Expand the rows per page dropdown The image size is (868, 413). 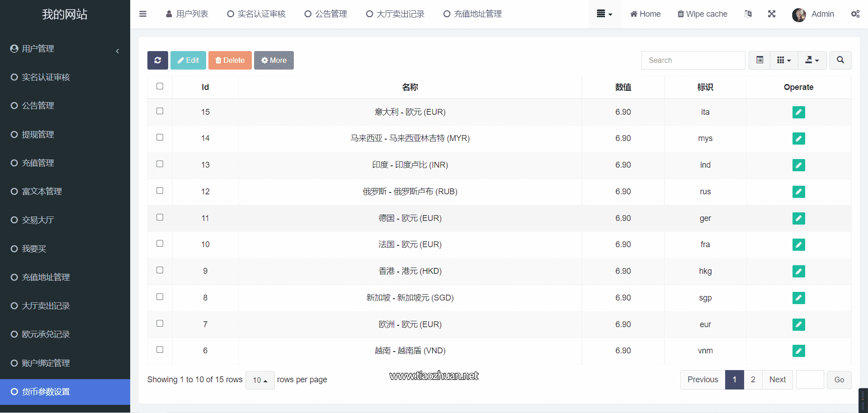(260, 380)
